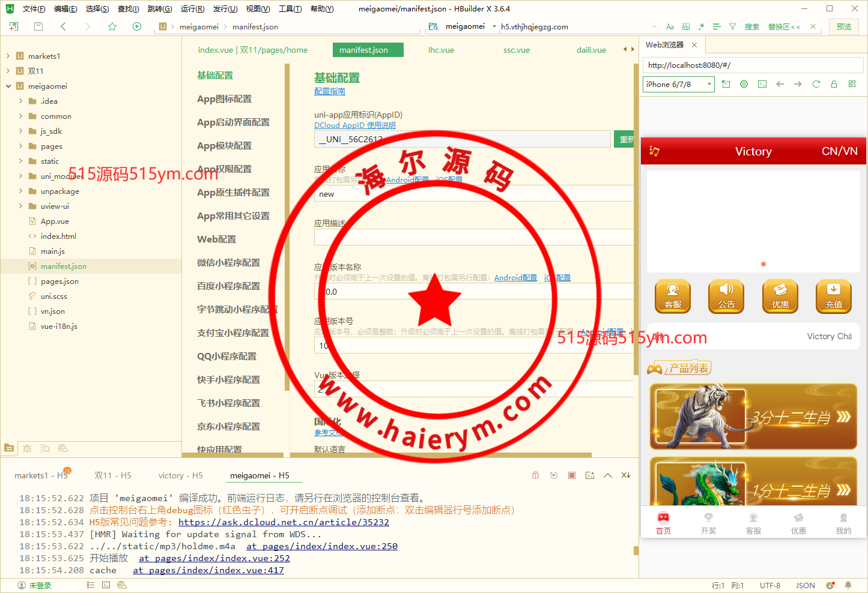Open a new console with the add-console icon
Image resolution: width=868 pixels, height=593 pixels.
point(589,475)
